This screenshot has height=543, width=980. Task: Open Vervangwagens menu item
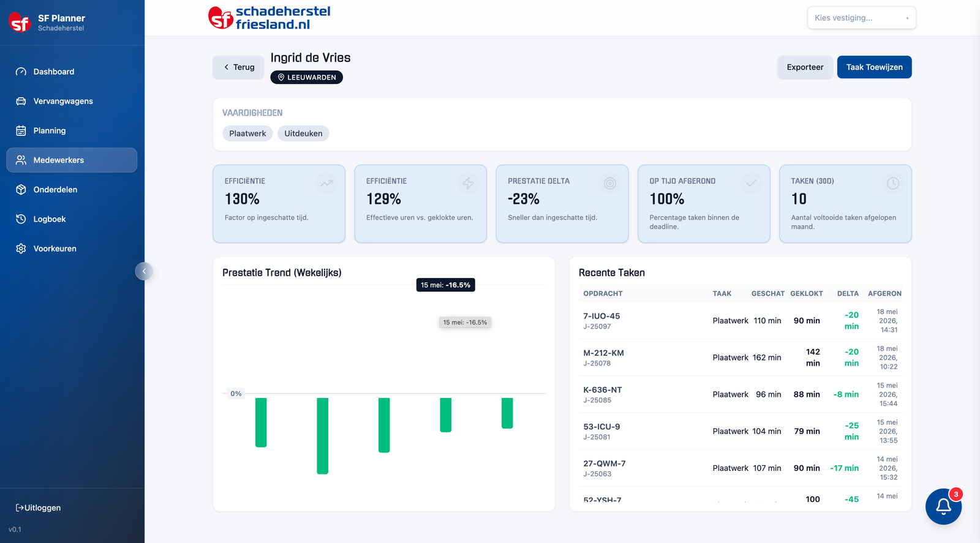72,101
